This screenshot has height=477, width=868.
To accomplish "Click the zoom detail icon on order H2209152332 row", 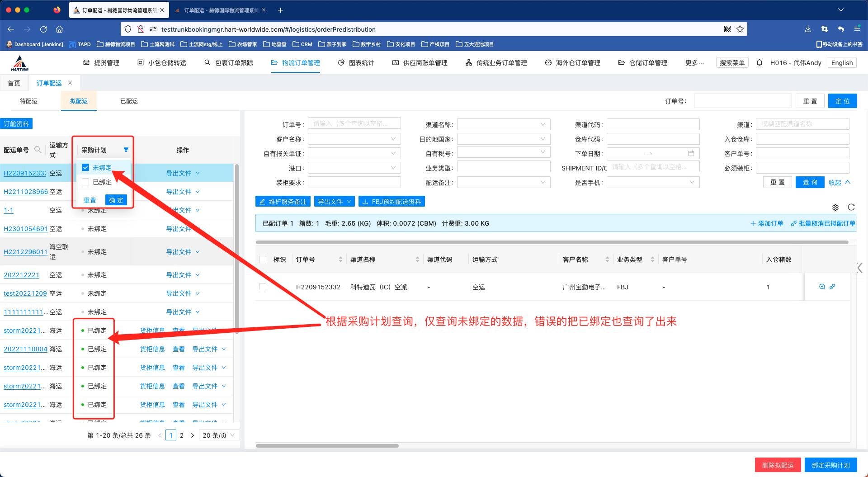I will pos(822,287).
